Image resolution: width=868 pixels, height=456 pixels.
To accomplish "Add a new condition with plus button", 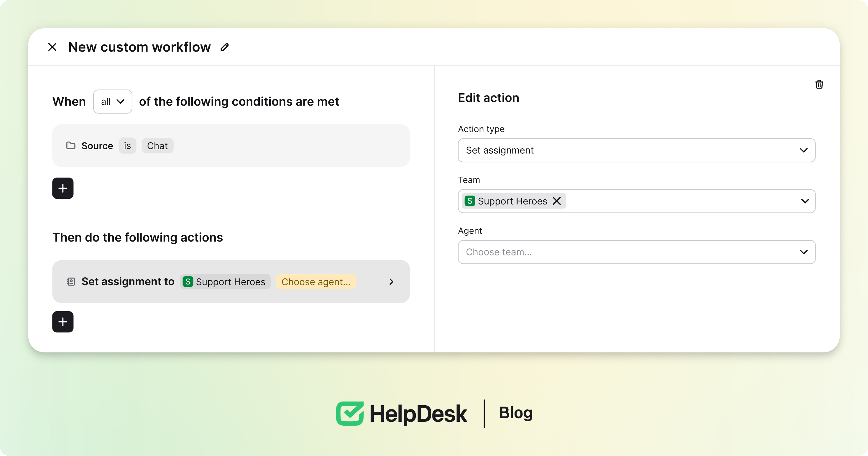I will coord(63,188).
